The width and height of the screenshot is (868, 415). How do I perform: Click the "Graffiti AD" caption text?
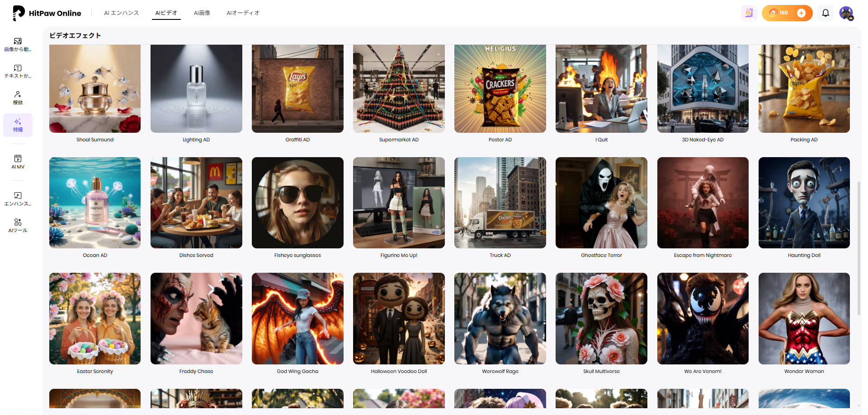pos(297,140)
